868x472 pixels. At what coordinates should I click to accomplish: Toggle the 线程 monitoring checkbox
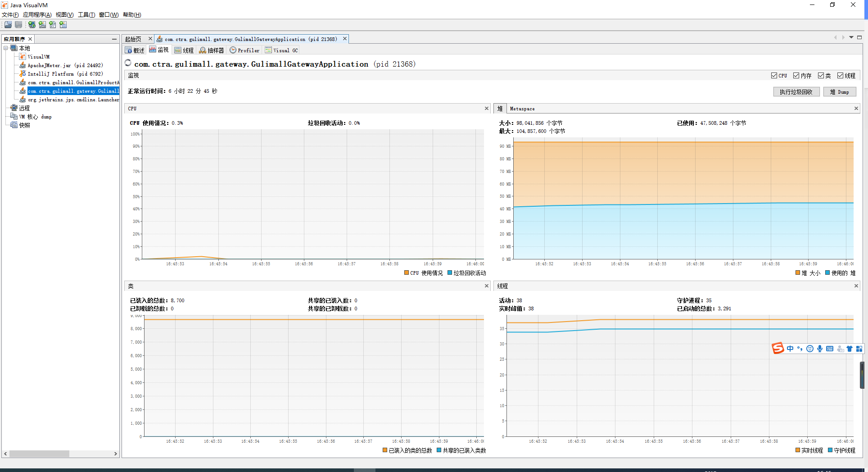pos(840,75)
